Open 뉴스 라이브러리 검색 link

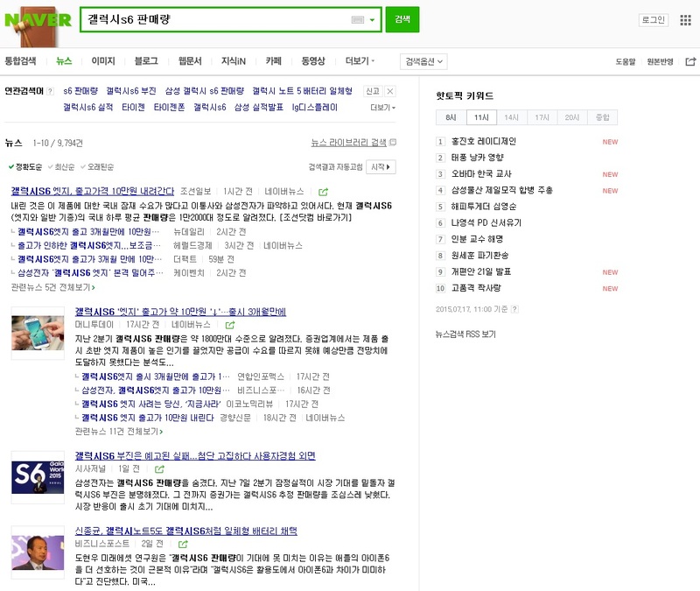pos(348,143)
